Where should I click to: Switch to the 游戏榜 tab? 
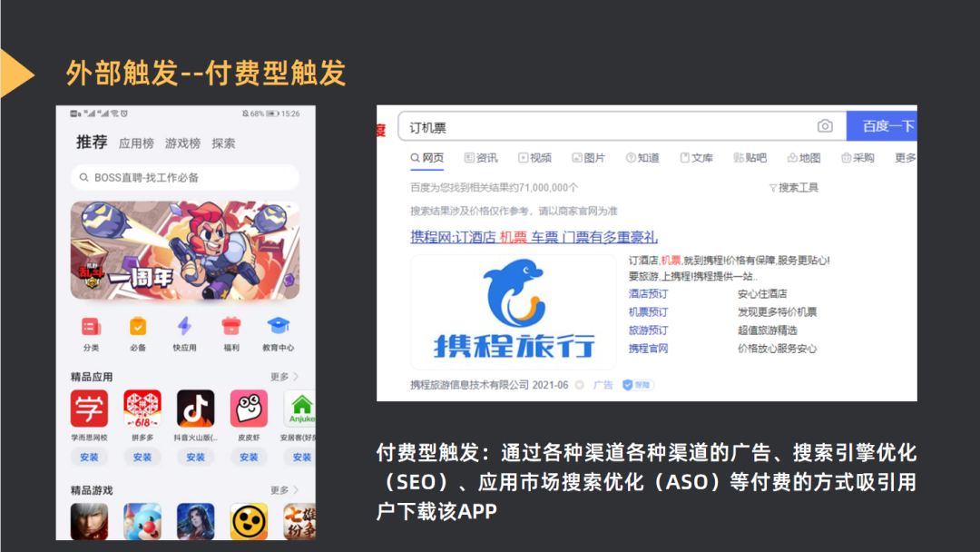pyautogui.click(x=182, y=143)
